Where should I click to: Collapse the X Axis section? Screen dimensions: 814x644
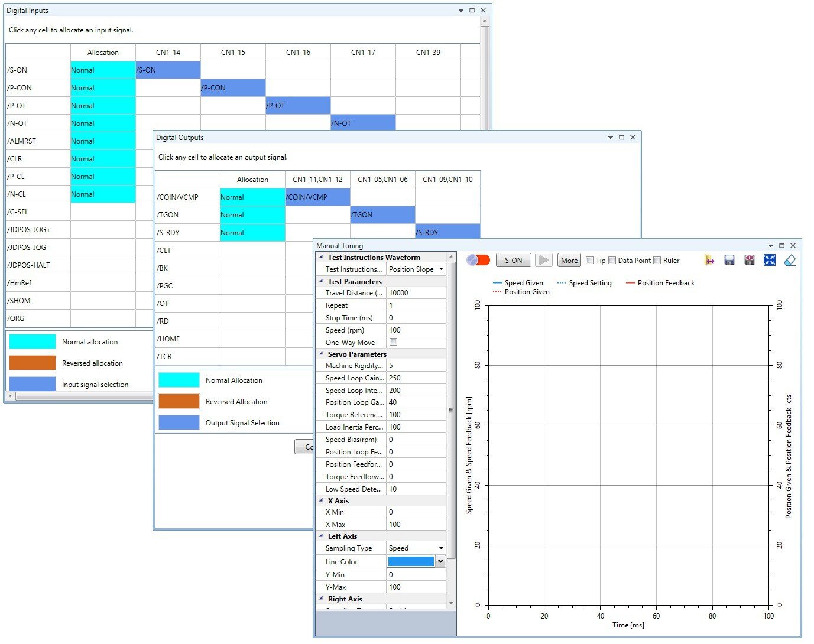click(321, 500)
